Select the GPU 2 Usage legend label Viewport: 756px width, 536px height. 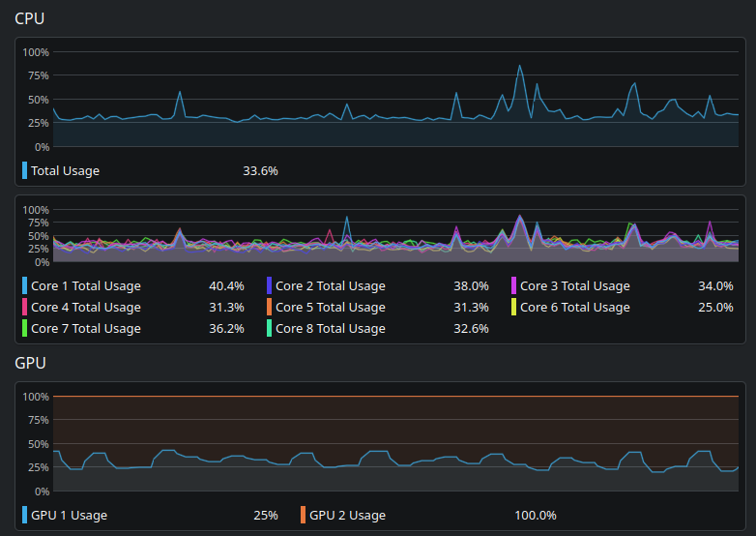(x=347, y=516)
